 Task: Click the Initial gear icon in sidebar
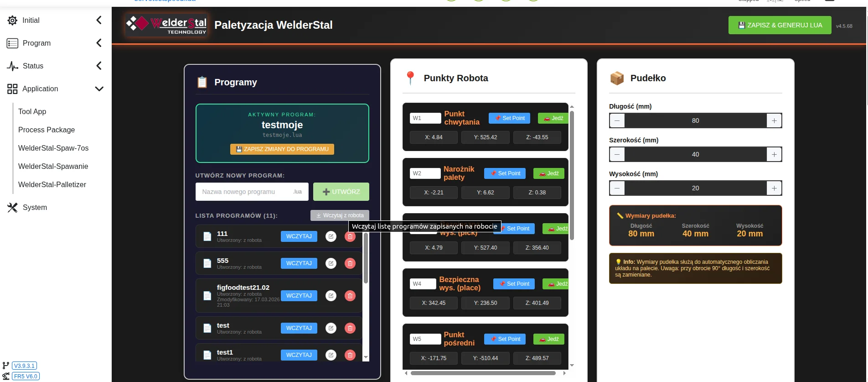(x=12, y=20)
